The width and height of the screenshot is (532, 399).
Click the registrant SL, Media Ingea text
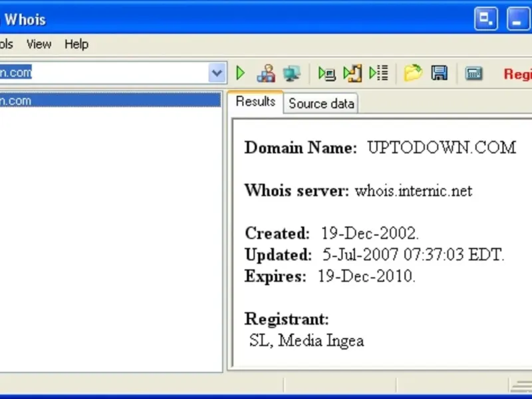pos(307,340)
